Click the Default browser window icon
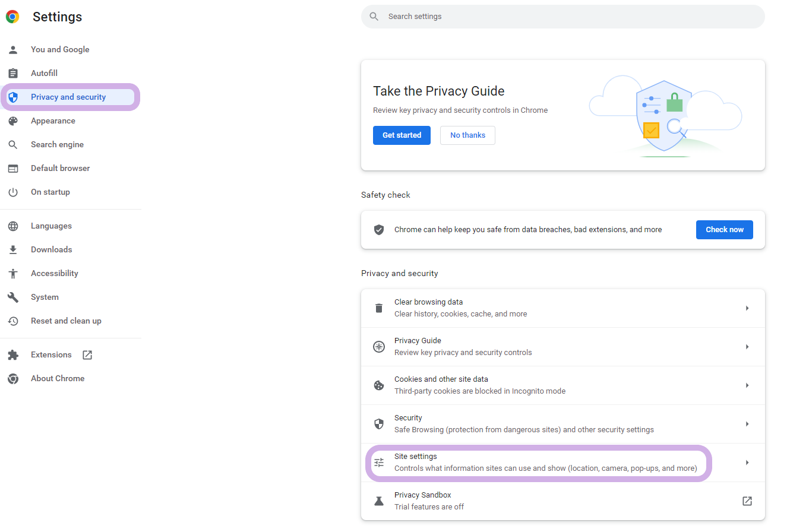 pos(13,169)
